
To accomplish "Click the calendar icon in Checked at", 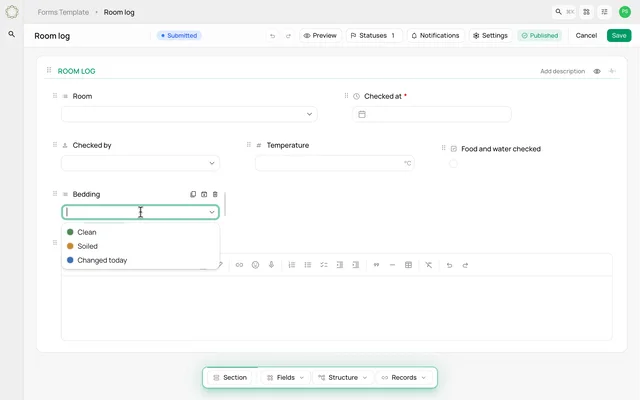I will pyautogui.click(x=362, y=114).
